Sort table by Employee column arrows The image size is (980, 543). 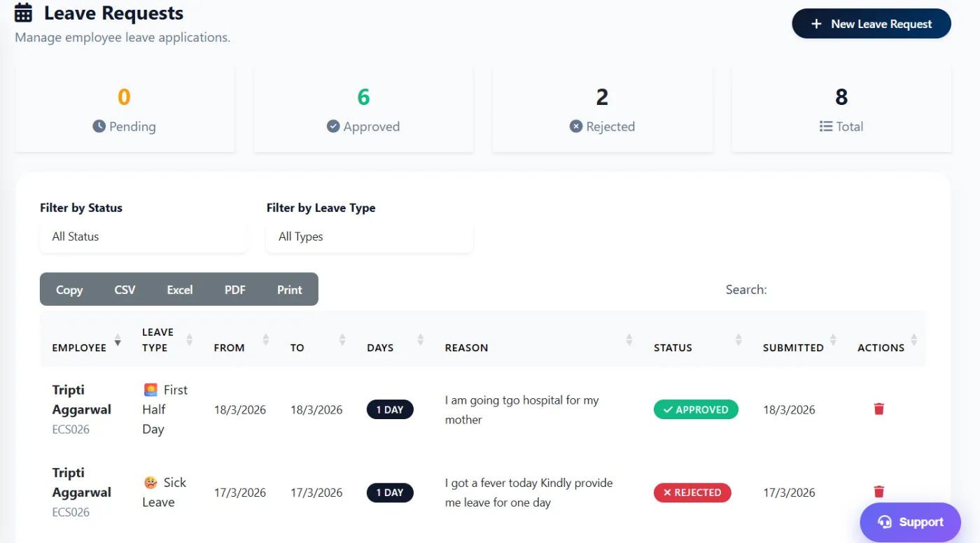click(118, 339)
